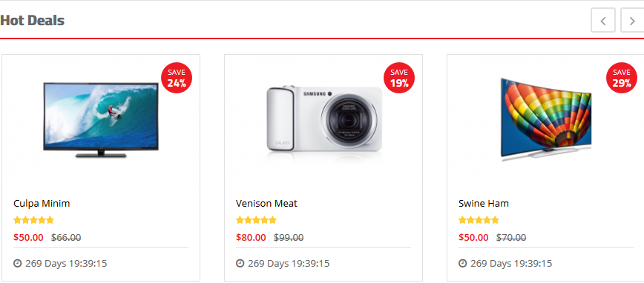
Task: Click the Save 19% badge
Action: pos(399,78)
